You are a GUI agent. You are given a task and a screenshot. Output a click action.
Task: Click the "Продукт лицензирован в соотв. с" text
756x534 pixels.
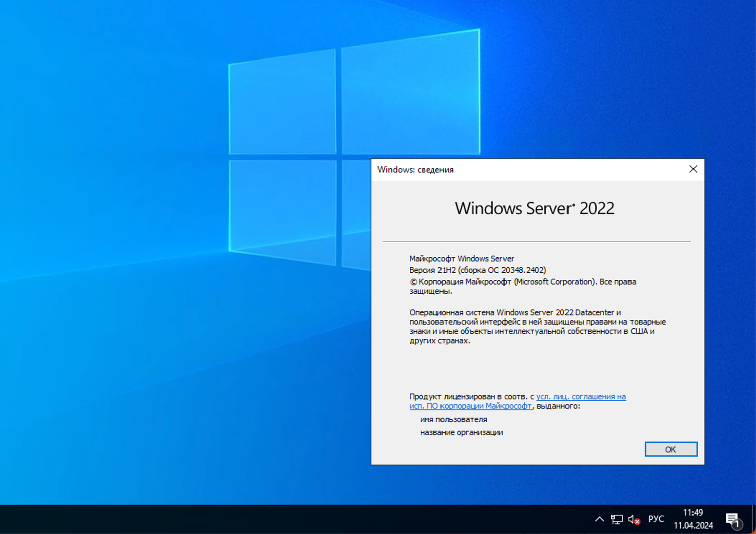(x=472, y=396)
